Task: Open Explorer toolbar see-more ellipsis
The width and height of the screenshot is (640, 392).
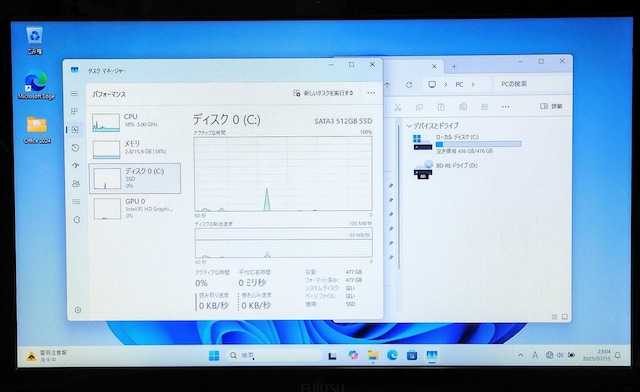Action: [x=505, y=107]
